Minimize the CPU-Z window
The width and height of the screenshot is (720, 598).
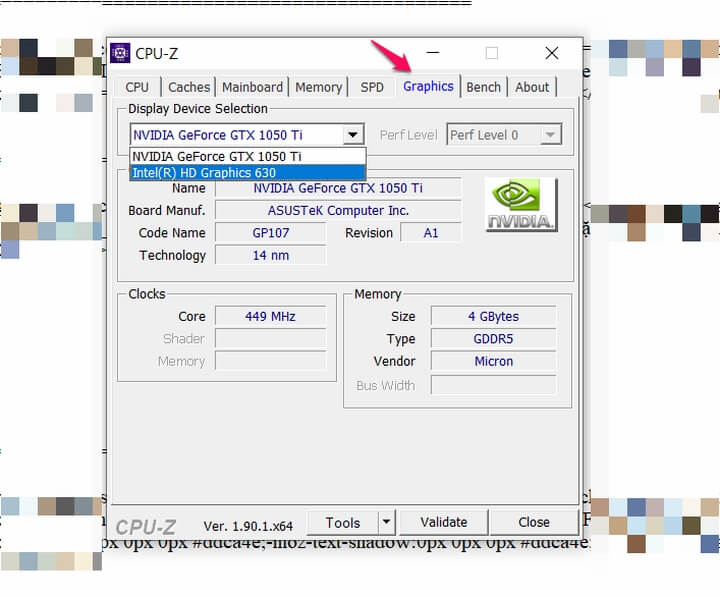[x=433, y=53]
